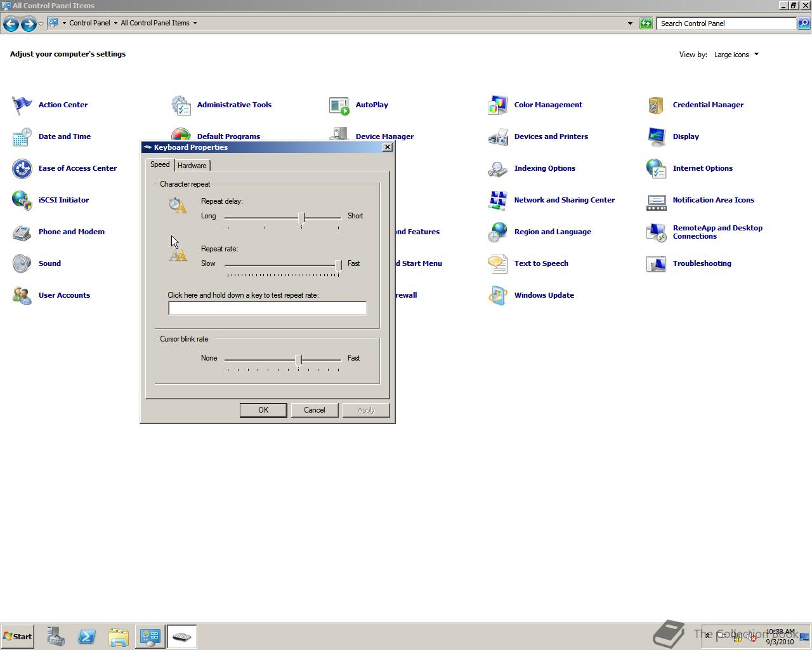Show hidden tray icons arrow
The width and height of the screenshot is (812, 650).
[x=708, y=636]
